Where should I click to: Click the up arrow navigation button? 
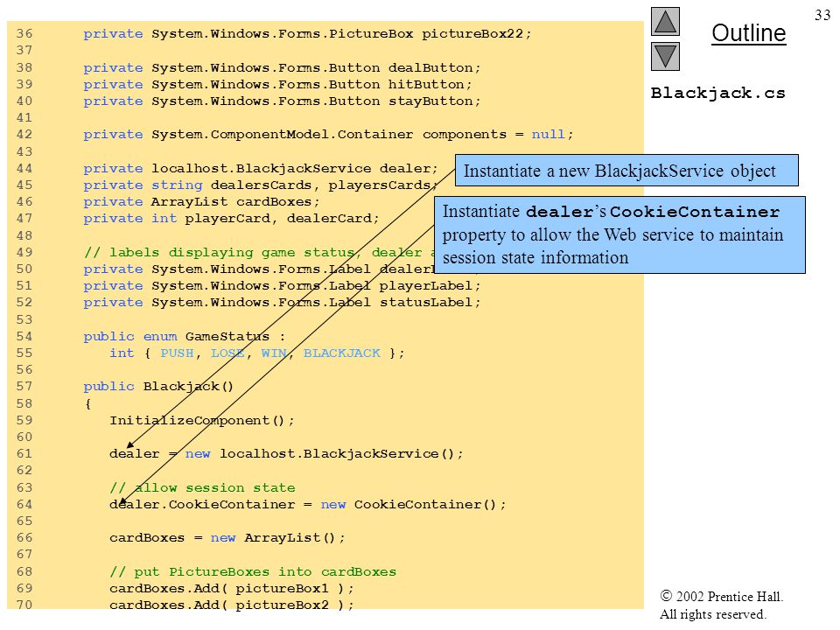[x=665, y=21]
